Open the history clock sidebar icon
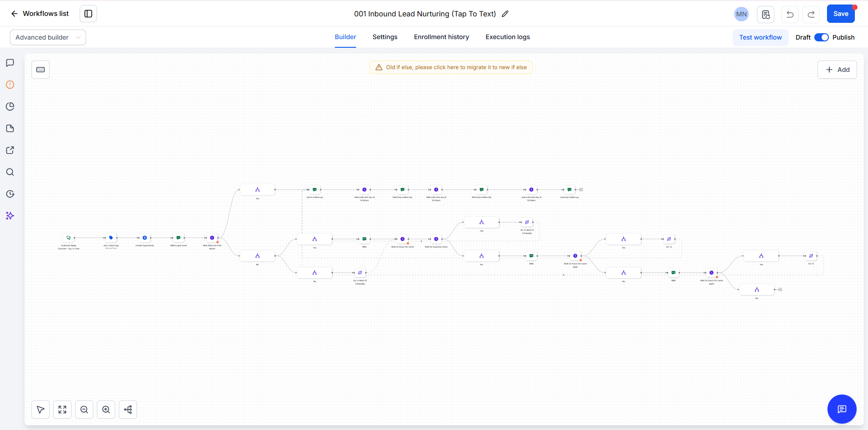This screenshot has height=430, width=868. 10,194
